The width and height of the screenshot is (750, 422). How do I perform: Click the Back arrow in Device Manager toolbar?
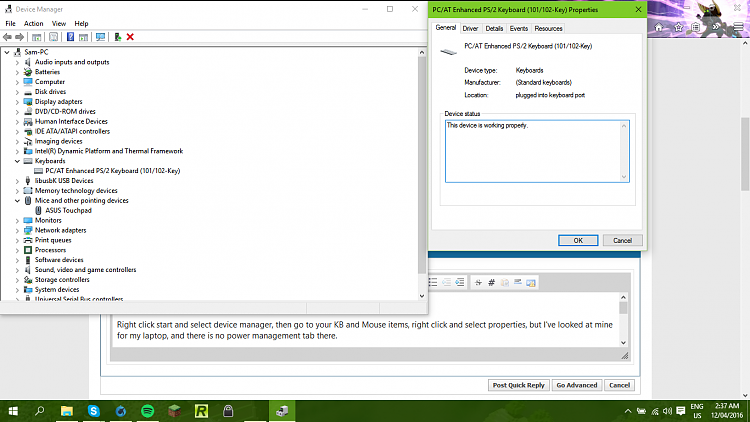click(7, 37)
